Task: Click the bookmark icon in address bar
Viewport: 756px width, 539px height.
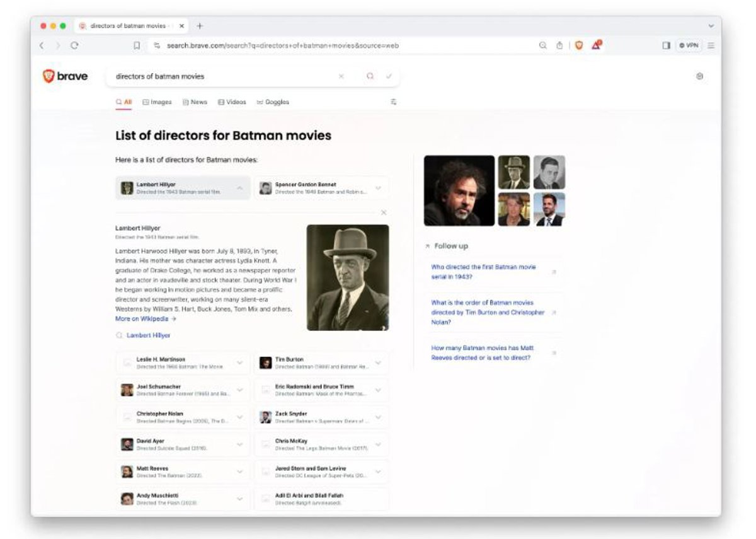Action: [137, 45]
